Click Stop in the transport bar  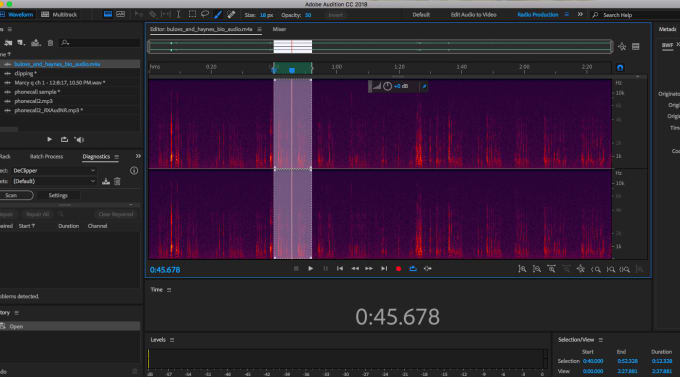pos(296,269)
